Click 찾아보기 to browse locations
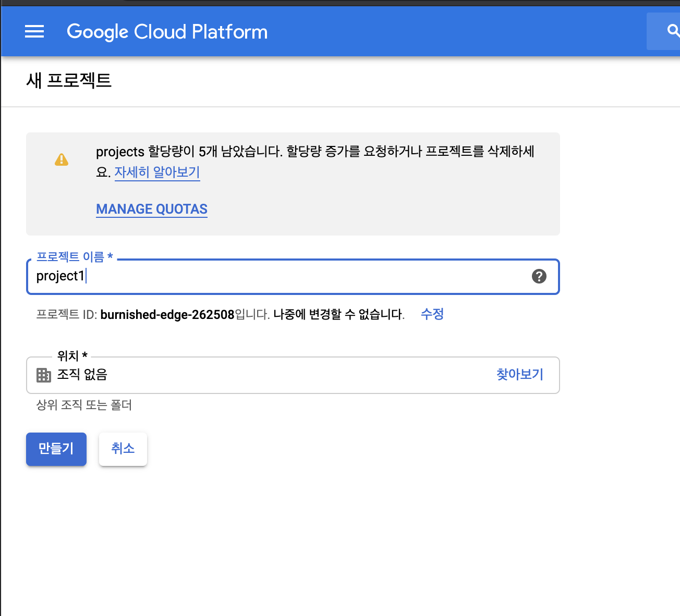Image resolution: width=680 pixels, height=616 pixels. coord(520,374)
